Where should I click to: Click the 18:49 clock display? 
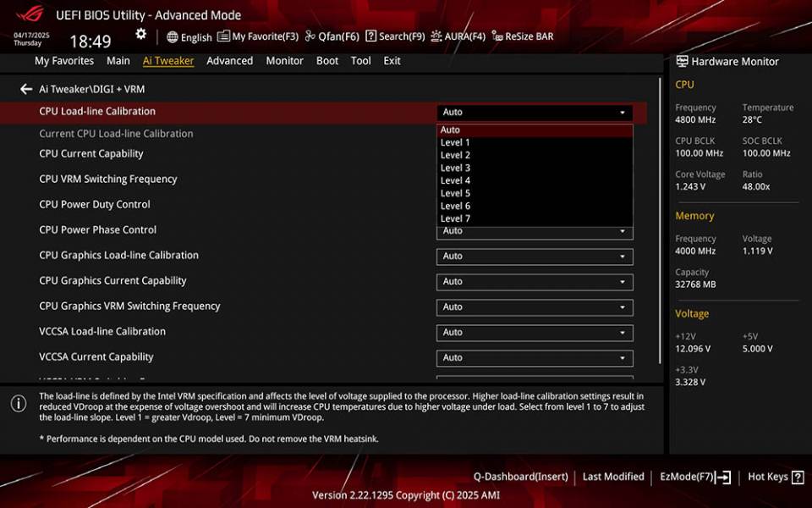[91, 41]
